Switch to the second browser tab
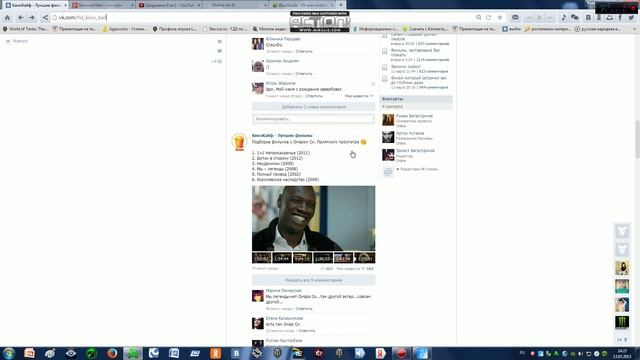 click(x=102, y=5)
